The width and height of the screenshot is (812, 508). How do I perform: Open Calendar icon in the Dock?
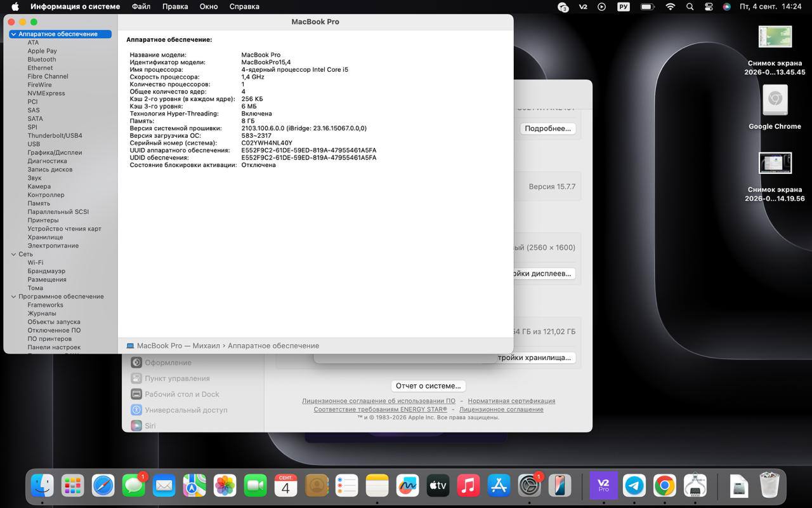[286, 486]
